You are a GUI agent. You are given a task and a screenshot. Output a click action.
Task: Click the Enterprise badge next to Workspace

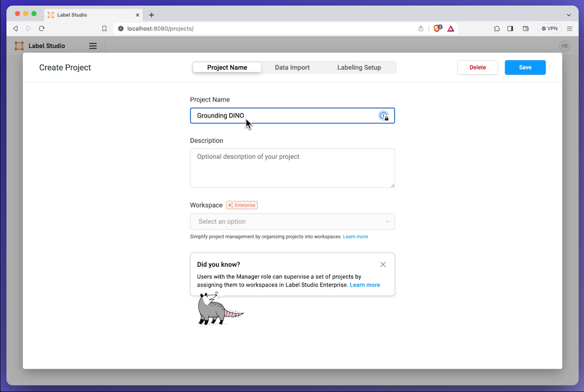[x=242, y=205]
